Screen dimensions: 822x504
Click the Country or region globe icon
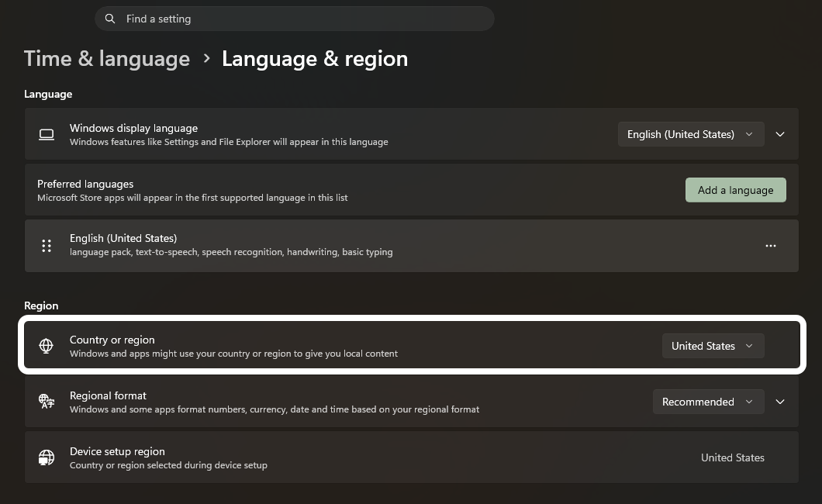point(47,346)
